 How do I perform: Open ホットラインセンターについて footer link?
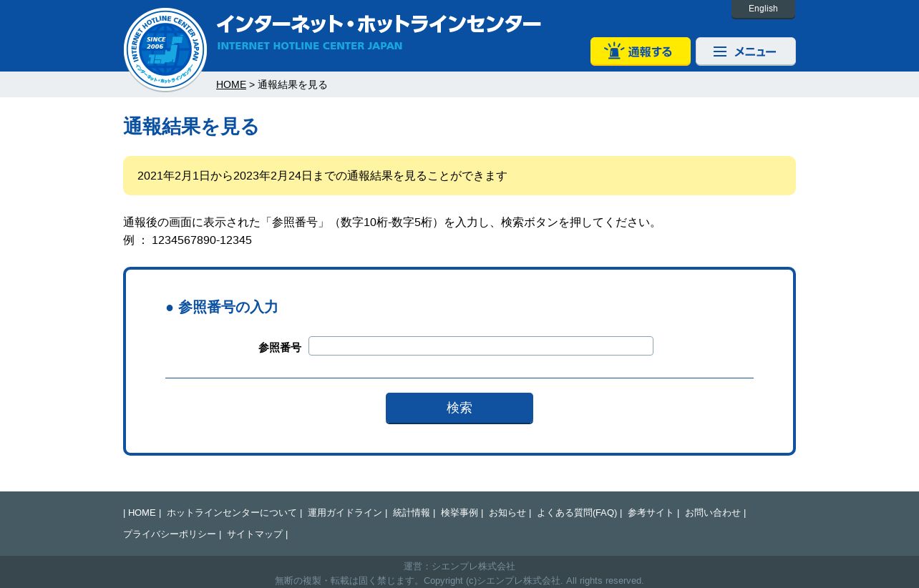[232, 513]
